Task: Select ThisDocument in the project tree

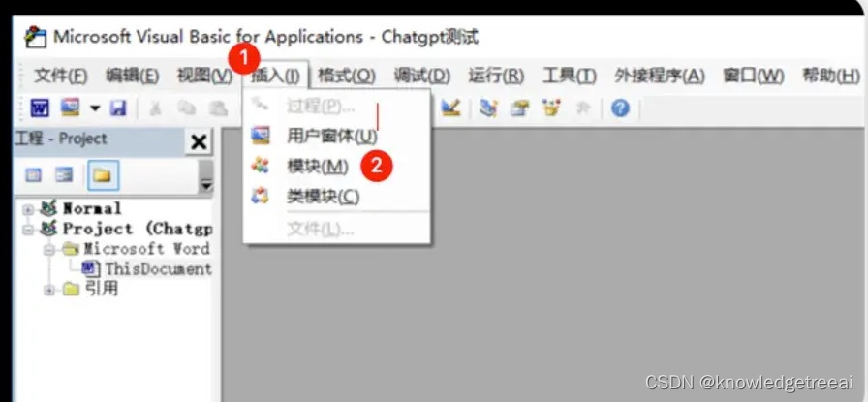Action: (x=158, y=269)
